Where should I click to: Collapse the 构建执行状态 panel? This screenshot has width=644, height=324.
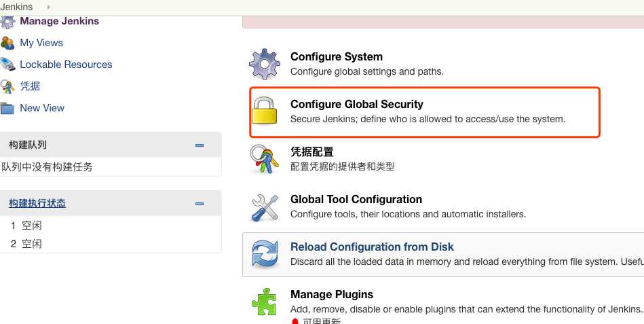coord(200,204)
